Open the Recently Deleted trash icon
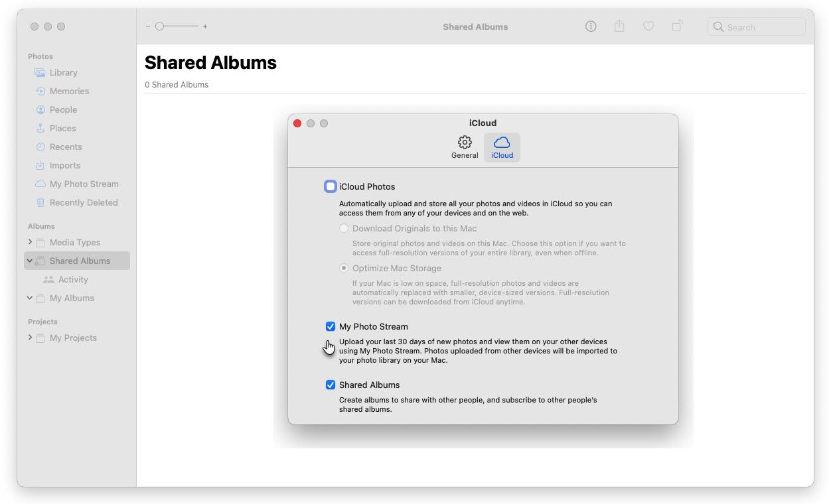Viewport: 829px width, 504px height. (x=40, y=203)
